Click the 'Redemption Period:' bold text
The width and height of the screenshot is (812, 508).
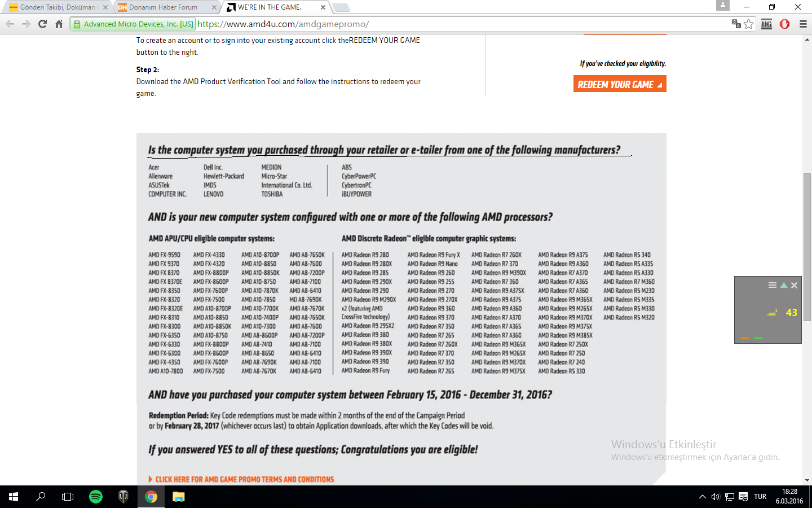(178, 415)
